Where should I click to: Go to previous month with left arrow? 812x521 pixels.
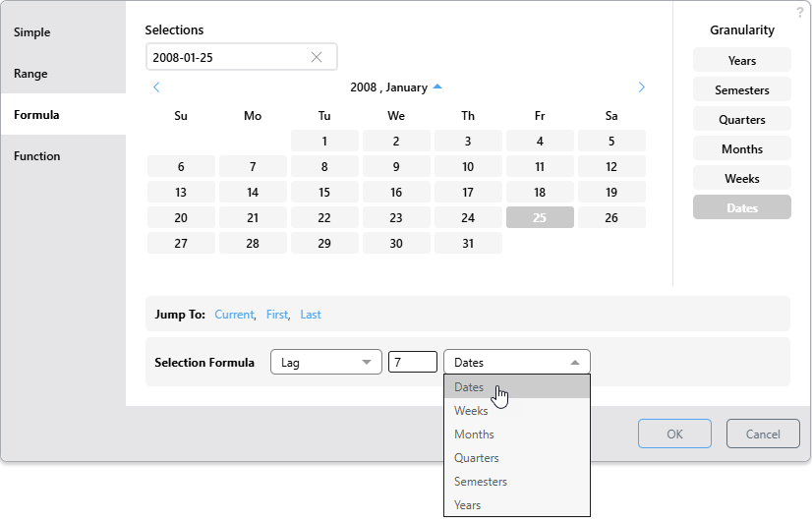(156, 87)
